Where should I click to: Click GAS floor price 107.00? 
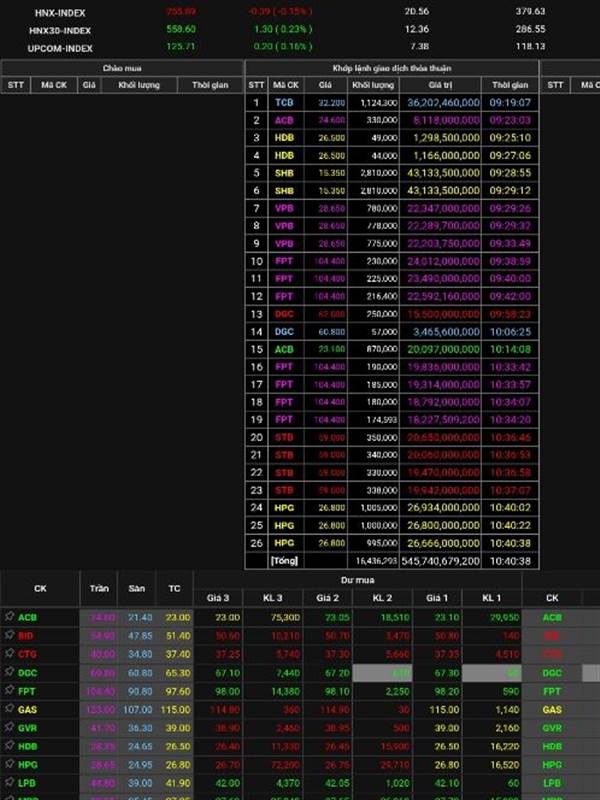(x=137, y=710)
